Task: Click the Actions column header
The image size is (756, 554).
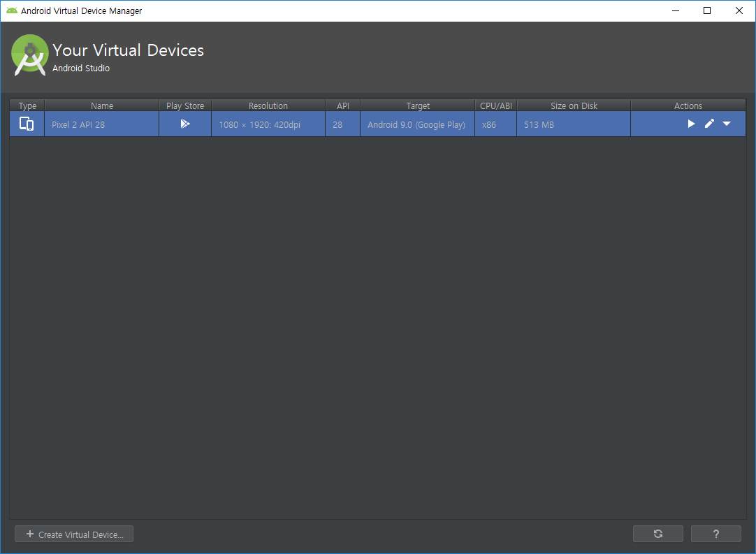Action: 688,105
